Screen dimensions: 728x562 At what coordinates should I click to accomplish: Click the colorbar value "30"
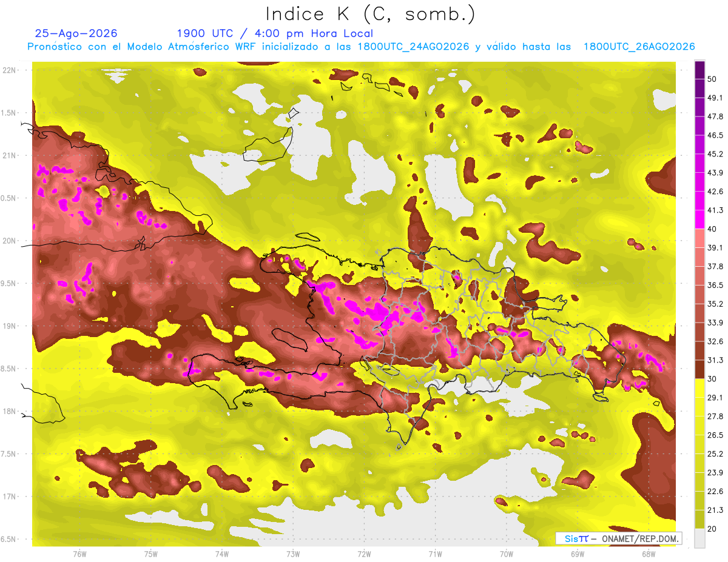tap(713, 379)
